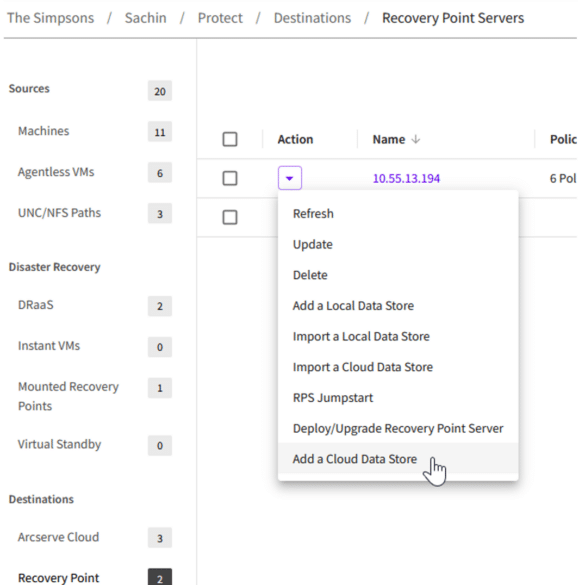The width and height of the screenshot is (585, 585).
Task: Check the select-all checkbox in table header
Action: coord(230,139)
